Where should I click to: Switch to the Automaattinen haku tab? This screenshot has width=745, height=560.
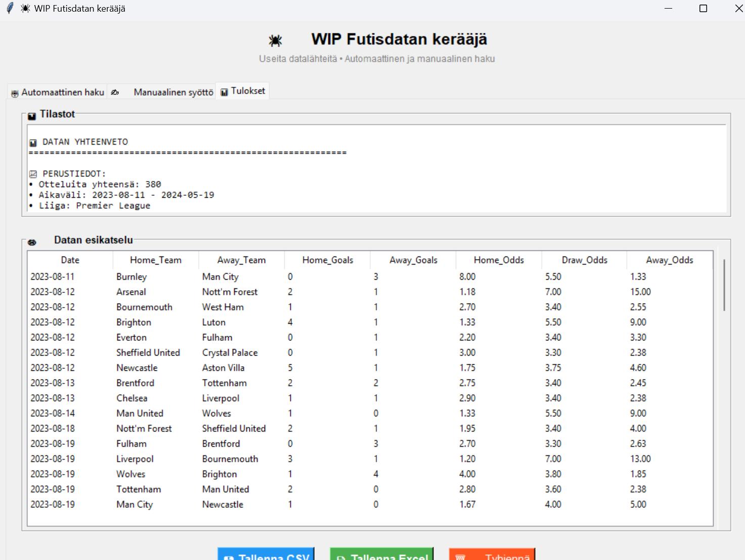point(58,92)
